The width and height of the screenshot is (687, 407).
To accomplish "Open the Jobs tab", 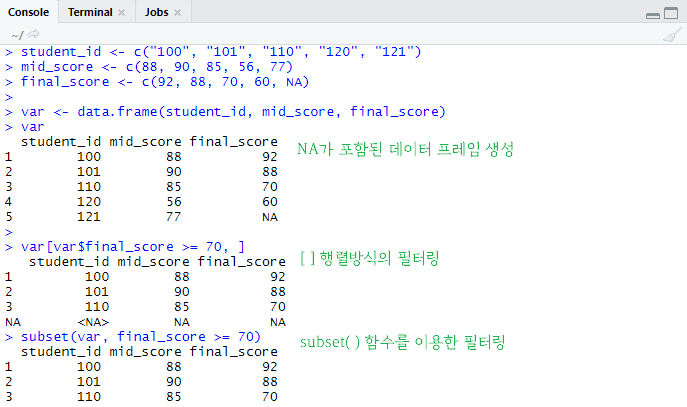I will pyautogui.click(x=156, y=12).
